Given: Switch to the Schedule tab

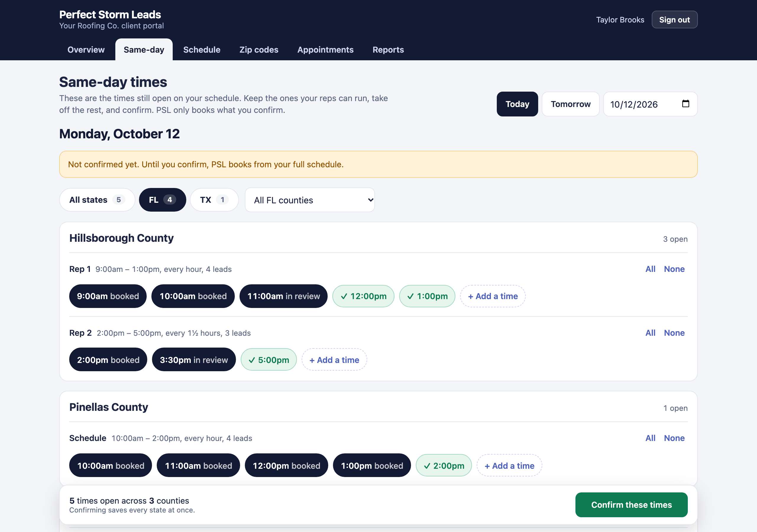Looking at the screenshot, I should (201, 50).
